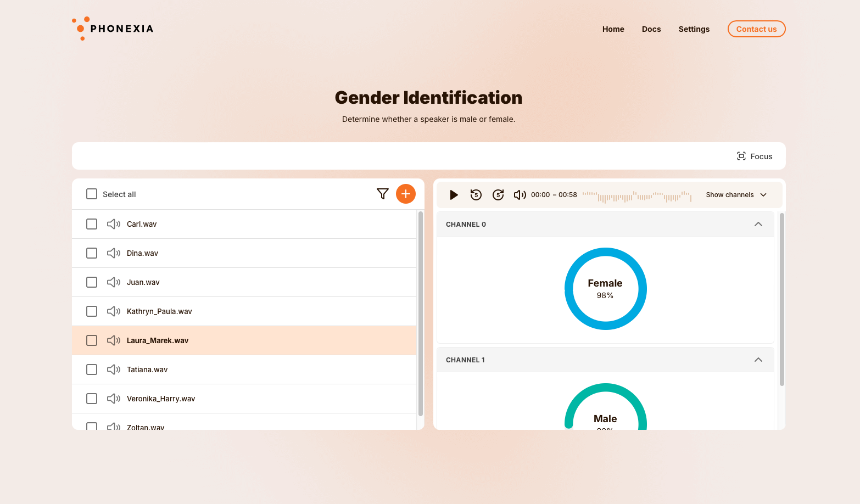
Task: Click the Phonexia logo
Action: pyautogui.click(x=113, y=29)
